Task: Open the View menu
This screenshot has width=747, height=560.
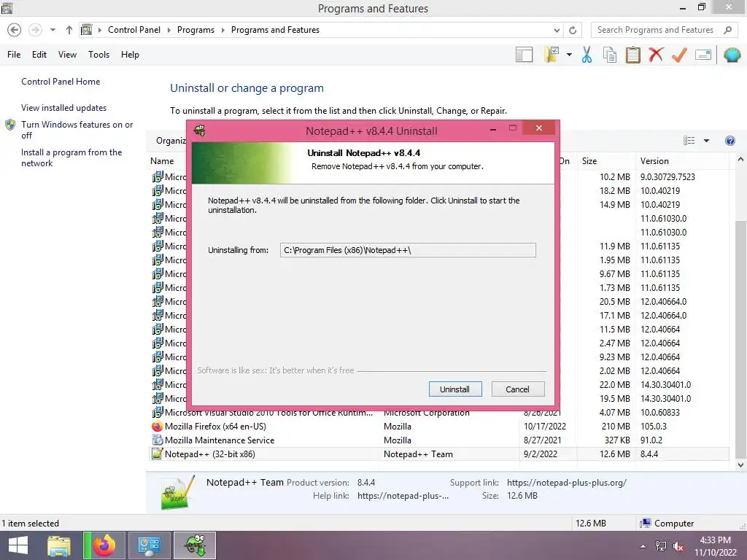Action: [67, 55]
